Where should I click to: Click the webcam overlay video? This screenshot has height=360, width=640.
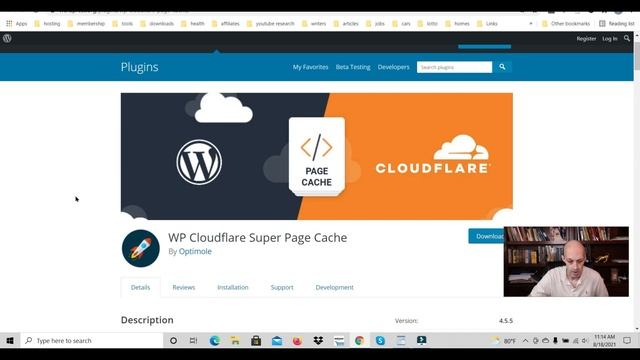coord(566,262)
